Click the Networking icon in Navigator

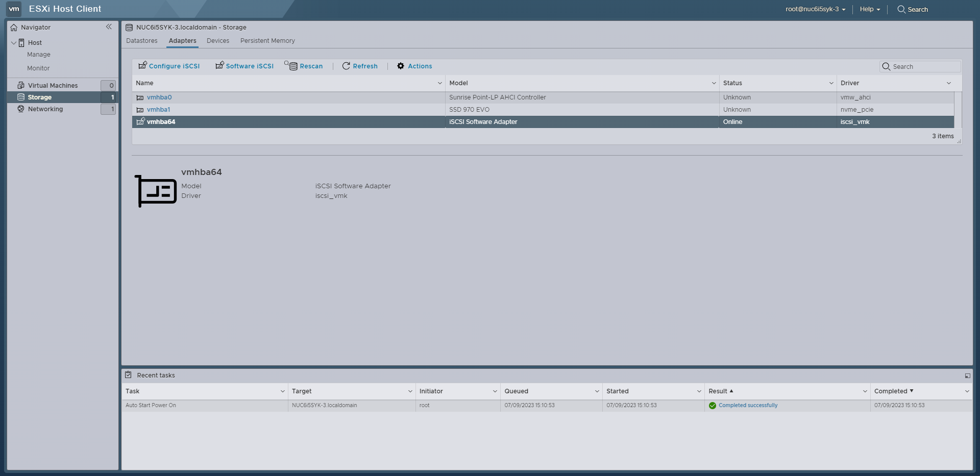(21, 109)
